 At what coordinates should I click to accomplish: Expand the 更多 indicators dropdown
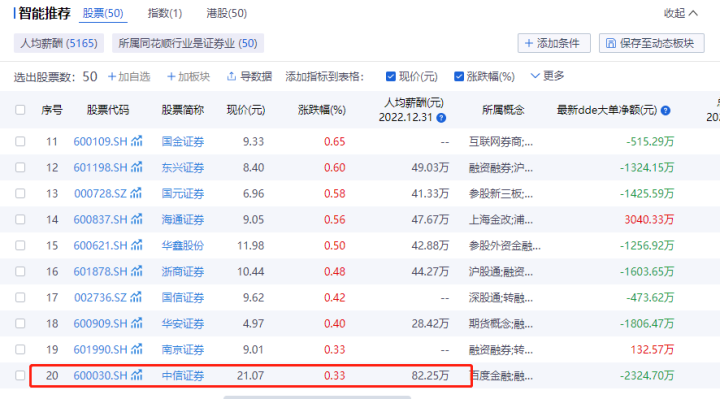click(547, 76)
